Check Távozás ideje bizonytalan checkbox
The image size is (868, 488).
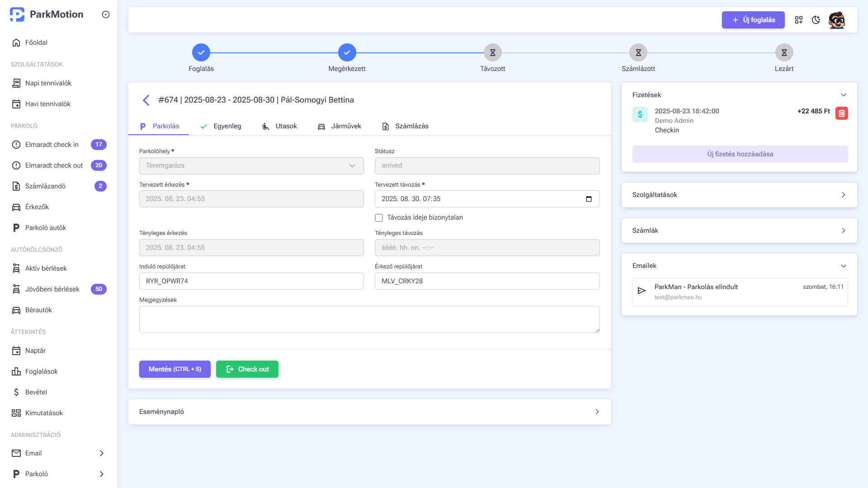pyautogui.click(x=379, y=218)
